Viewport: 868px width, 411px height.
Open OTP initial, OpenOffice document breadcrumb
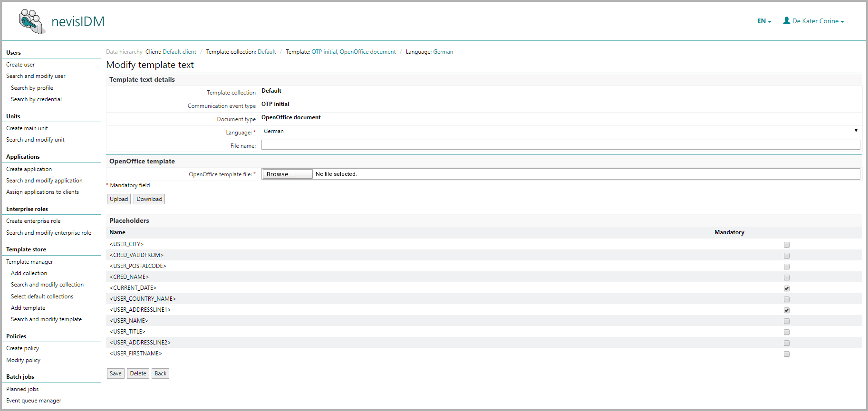point(353,52)
